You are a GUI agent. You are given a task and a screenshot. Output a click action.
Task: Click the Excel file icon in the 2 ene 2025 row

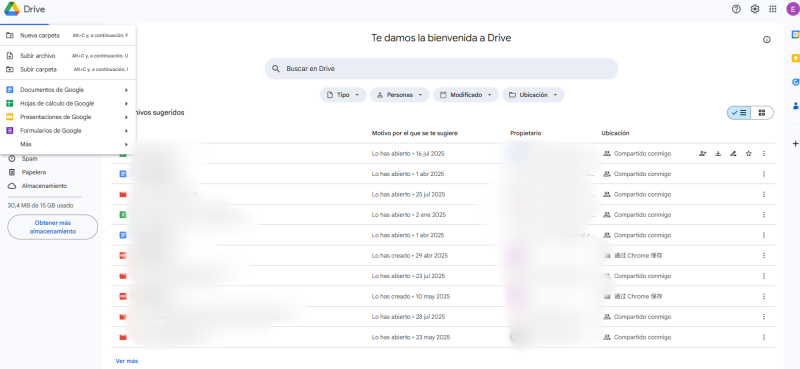pos(122,215)
